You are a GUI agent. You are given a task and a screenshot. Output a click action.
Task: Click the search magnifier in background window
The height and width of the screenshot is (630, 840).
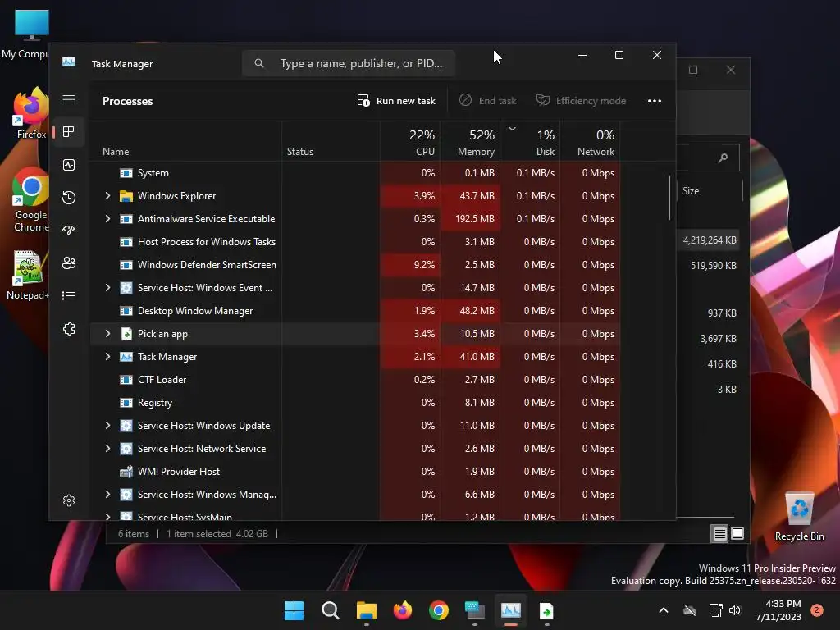[723, 157]
